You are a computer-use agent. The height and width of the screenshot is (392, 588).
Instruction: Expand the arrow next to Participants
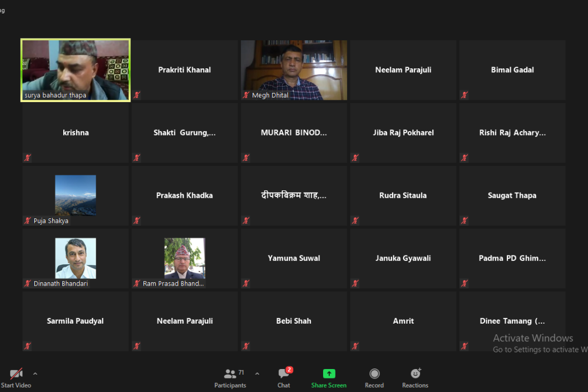pyautogui.click(x=257, y=374)
